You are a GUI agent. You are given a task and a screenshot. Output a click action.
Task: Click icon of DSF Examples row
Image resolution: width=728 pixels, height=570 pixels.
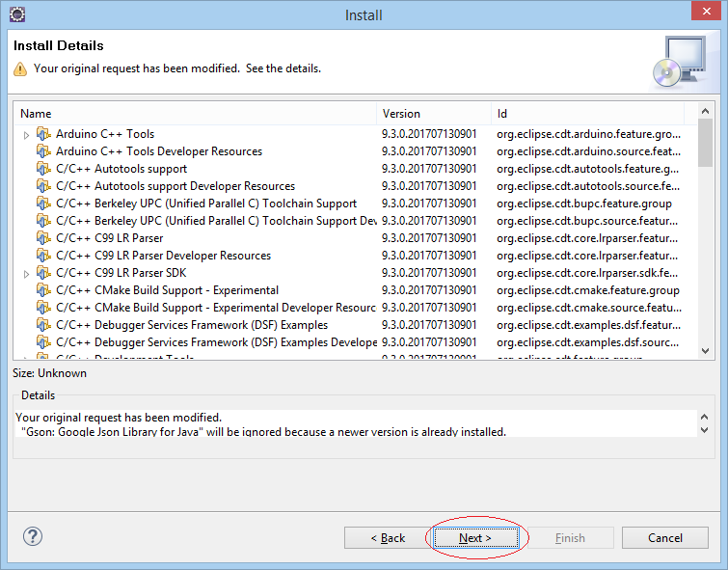click(x=43, y=325)
